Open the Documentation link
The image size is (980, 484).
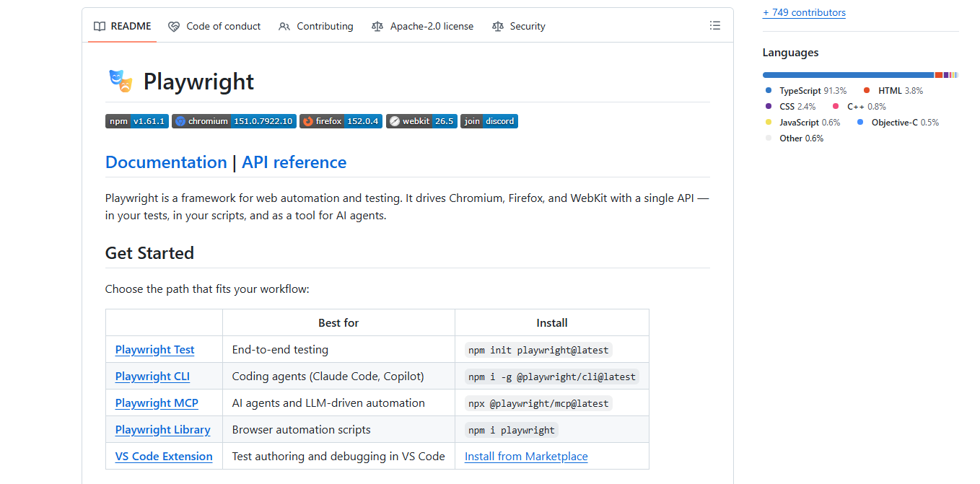click(x=166, y=162)
